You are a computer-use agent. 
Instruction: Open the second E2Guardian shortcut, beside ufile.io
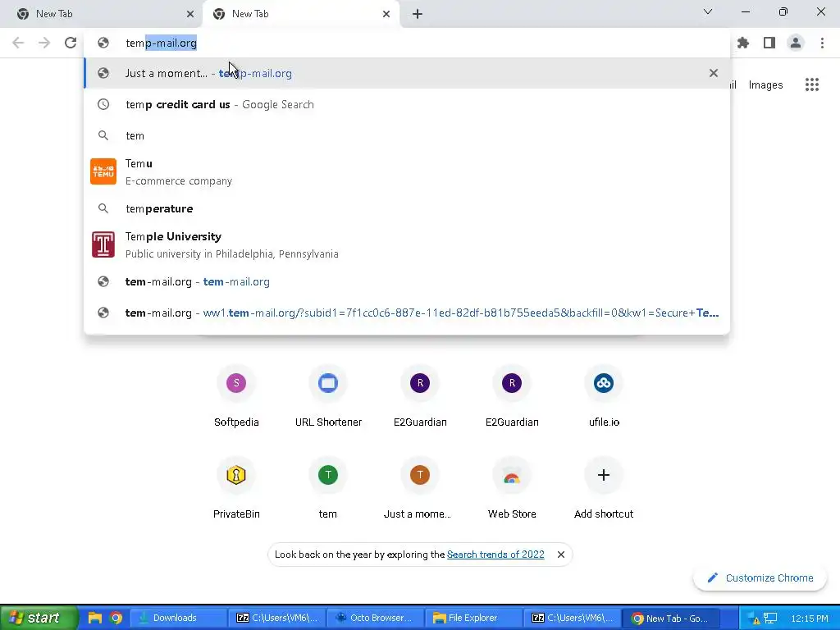tap(512, 396)
